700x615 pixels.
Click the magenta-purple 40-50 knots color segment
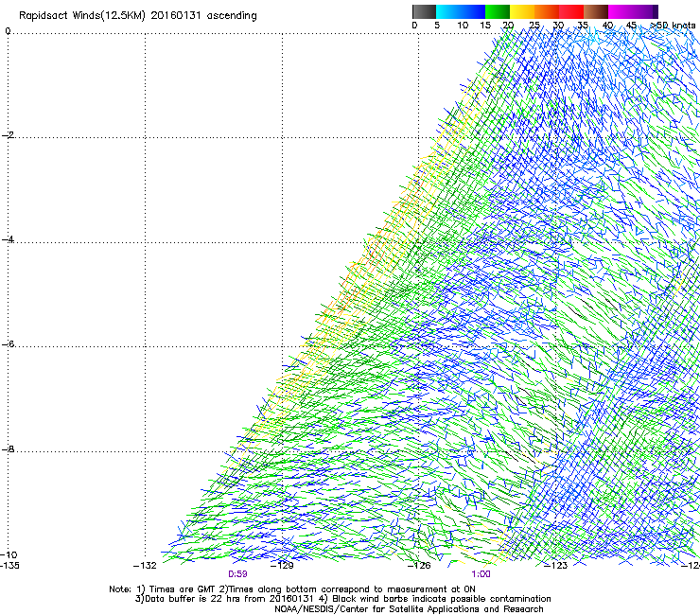coord(633,11)
